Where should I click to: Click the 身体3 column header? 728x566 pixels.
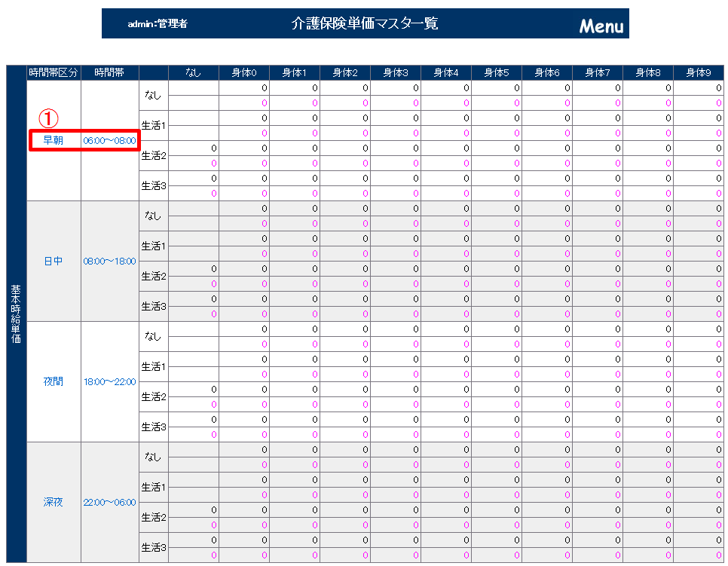pos(396,73)
